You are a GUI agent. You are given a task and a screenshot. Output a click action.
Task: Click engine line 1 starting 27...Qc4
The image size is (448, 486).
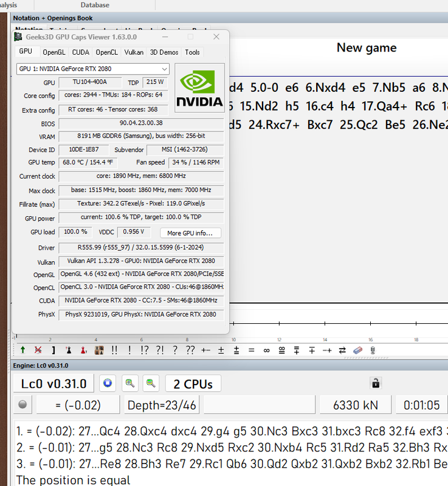pos(232,431)
